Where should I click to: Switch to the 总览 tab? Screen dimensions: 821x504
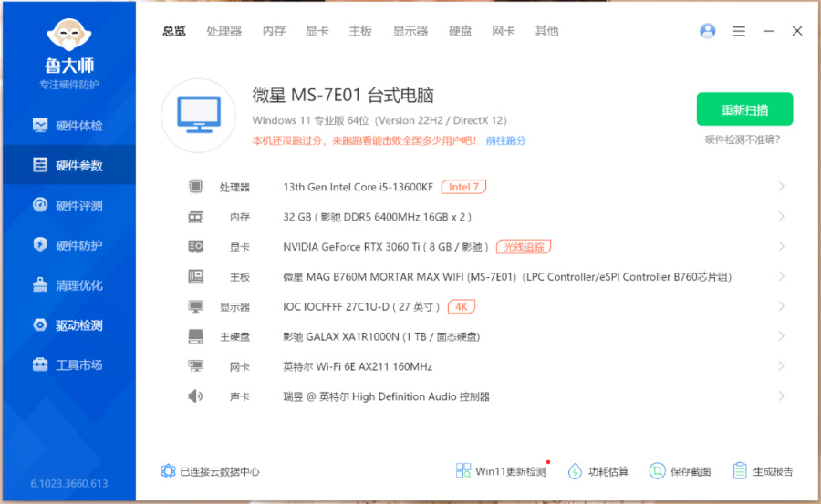174,31
